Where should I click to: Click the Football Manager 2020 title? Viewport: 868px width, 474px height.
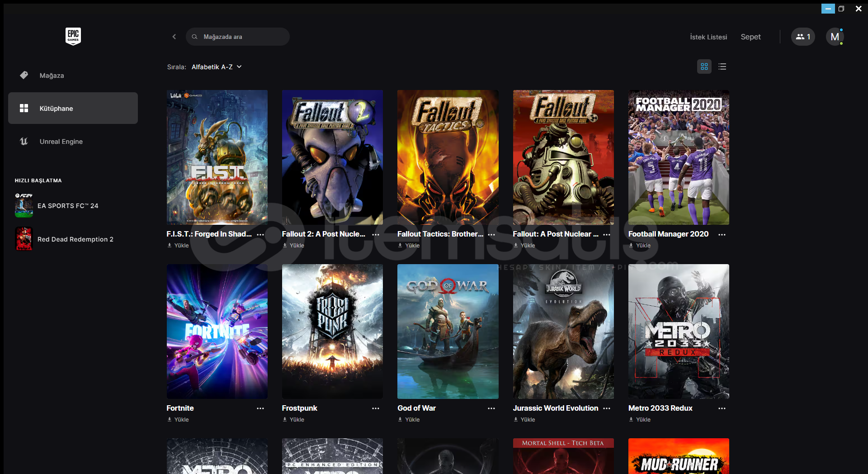[668, 234]
